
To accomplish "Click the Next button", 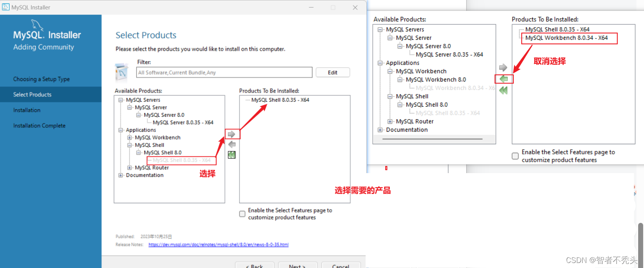I will [297, 265].
